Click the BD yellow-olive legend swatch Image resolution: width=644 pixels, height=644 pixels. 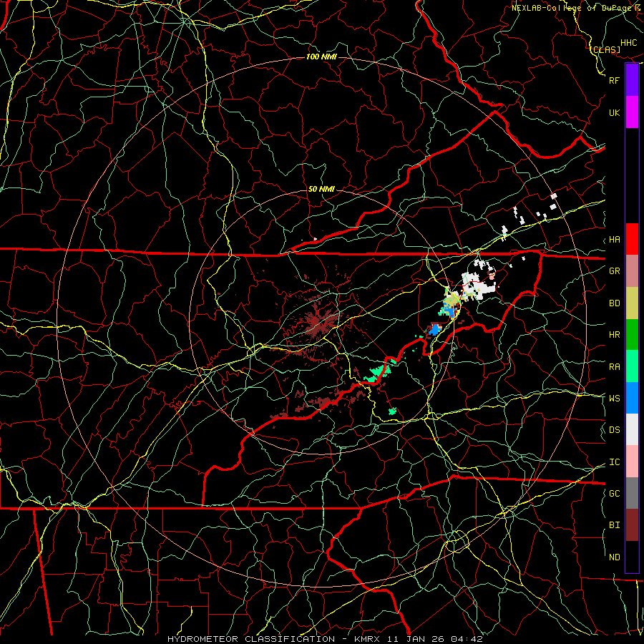pos(632,303)
